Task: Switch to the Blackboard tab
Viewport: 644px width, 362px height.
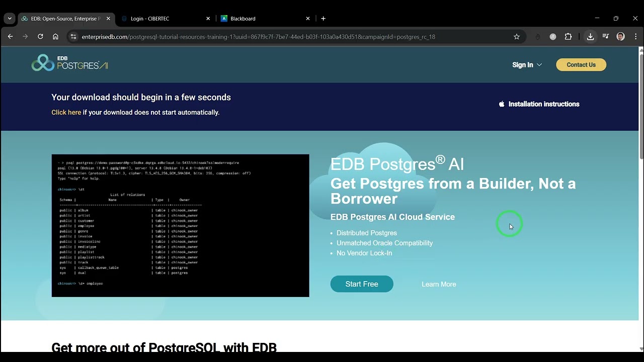Action: click(266, 19)
